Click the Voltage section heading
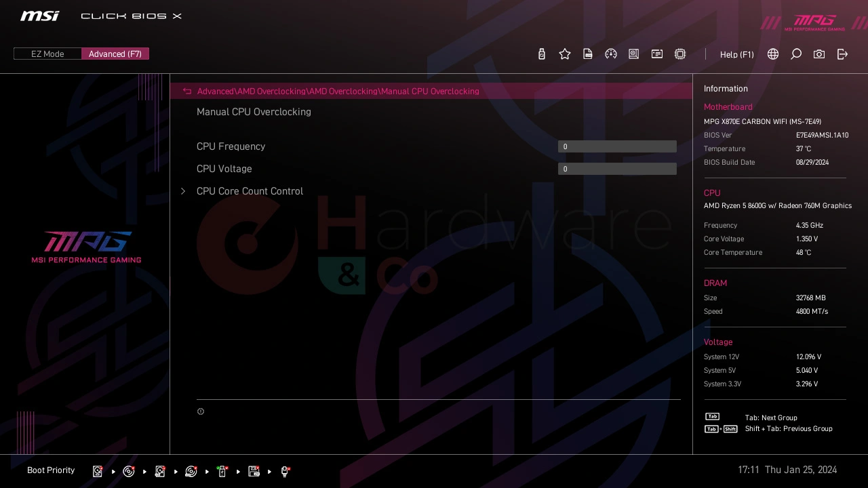The width and height of the screenshot is (868, 488). coord(718,342)
